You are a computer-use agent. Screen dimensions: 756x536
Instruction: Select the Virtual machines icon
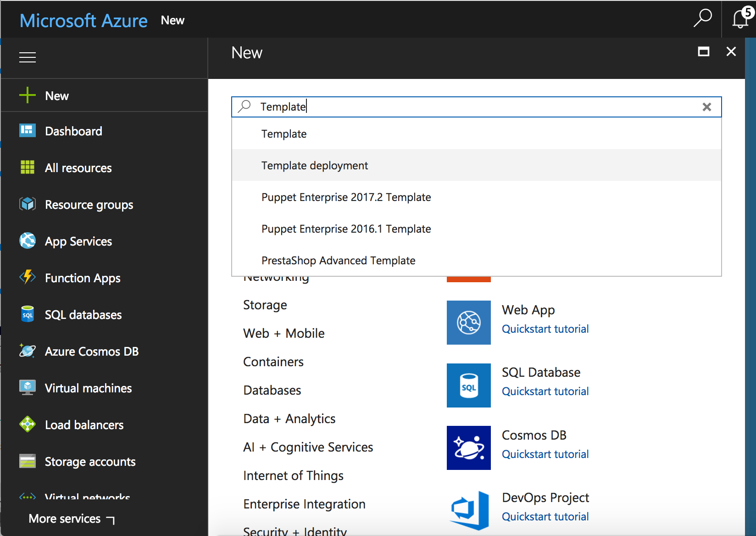point(28,388)
